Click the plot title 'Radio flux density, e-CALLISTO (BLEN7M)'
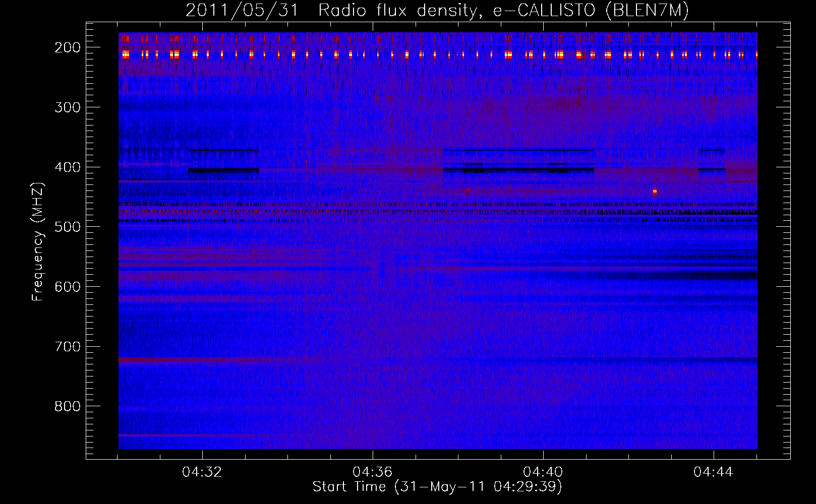816x504 pixels. pos(503,11)
